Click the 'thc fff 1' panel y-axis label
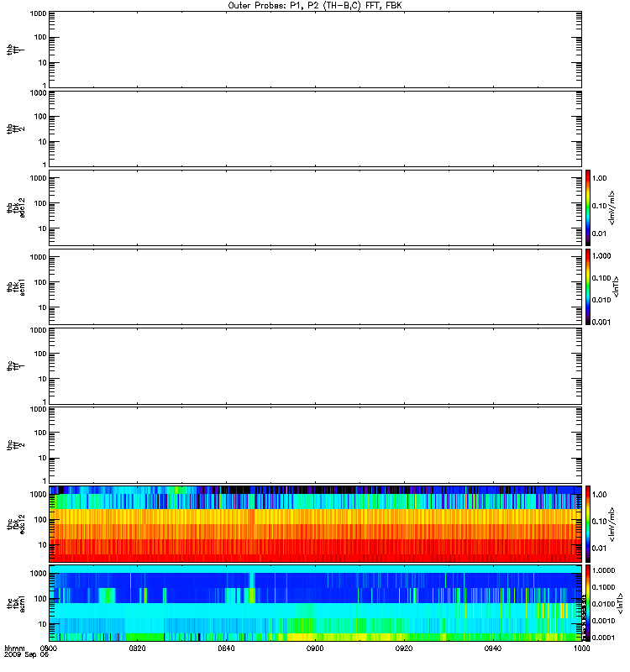 pyautogui.click(x=15, y=366)
